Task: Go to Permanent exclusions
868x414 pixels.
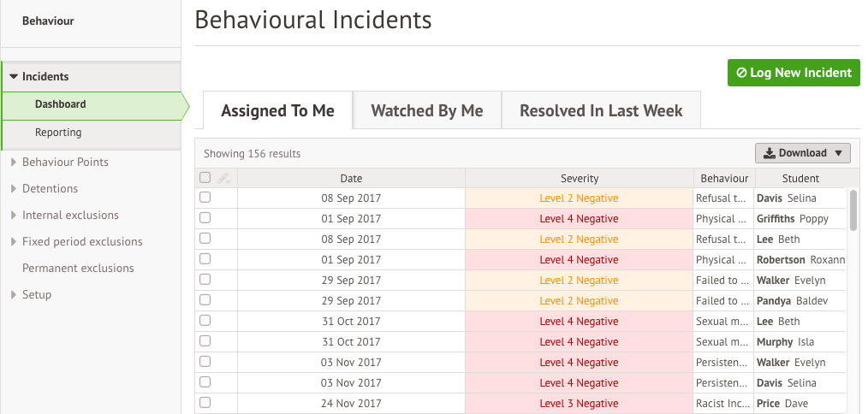Action: [78, 268]
